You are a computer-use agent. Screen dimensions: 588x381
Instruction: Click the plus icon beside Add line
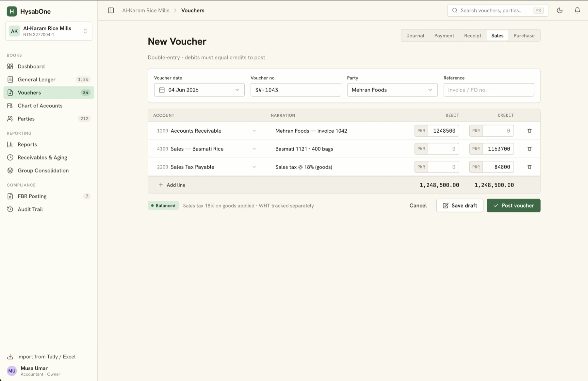pos(161,185)
